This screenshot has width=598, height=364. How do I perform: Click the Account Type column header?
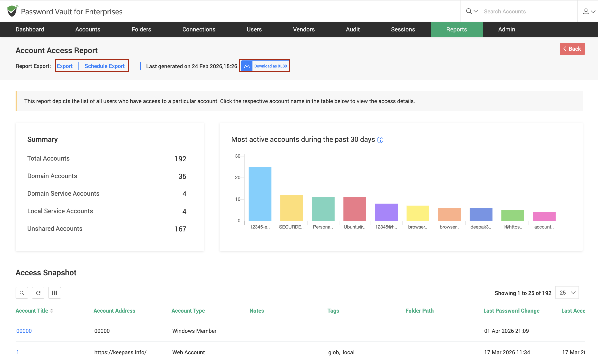click(x=188, y=311)
